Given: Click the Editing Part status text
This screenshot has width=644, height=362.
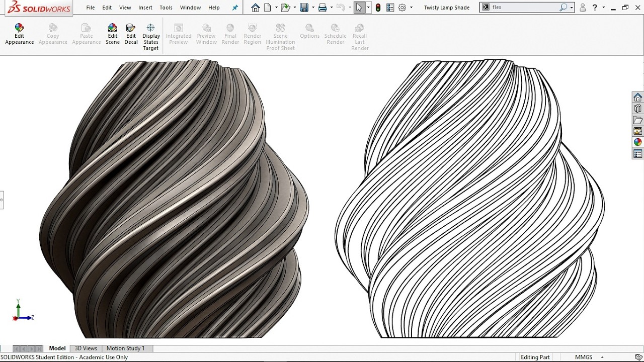Looking at the screenshot, I should (x=535, y=357).
